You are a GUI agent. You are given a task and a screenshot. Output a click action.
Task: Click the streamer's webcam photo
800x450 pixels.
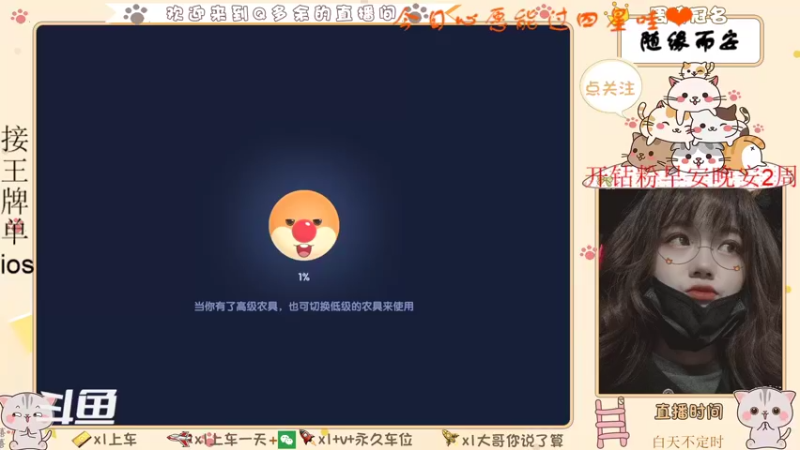(x=690, y=291)
